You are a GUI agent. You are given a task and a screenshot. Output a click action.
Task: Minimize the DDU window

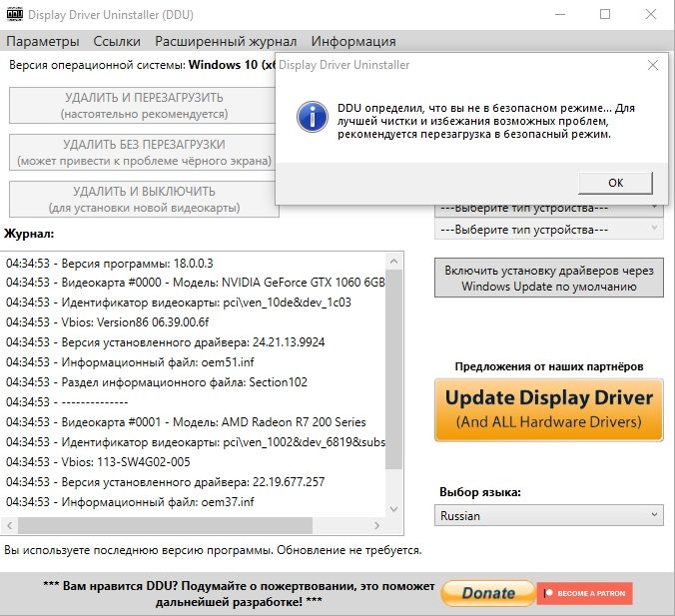(x=560, y=14)
